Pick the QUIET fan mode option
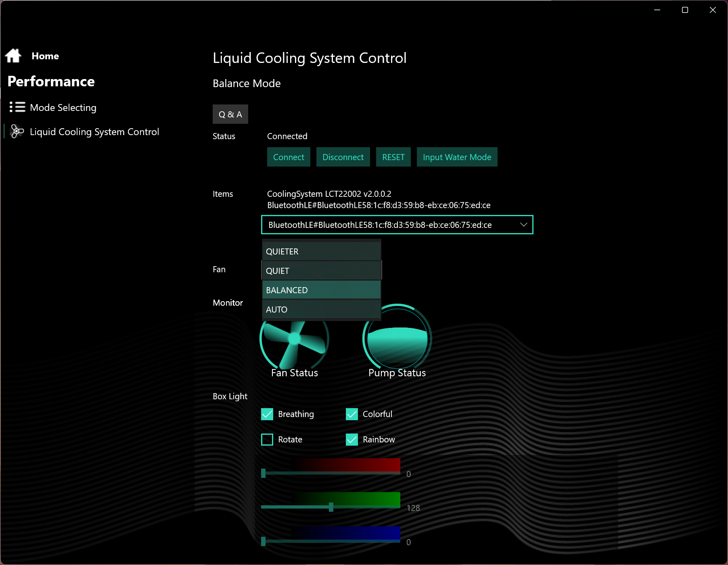 click(321, 271)
